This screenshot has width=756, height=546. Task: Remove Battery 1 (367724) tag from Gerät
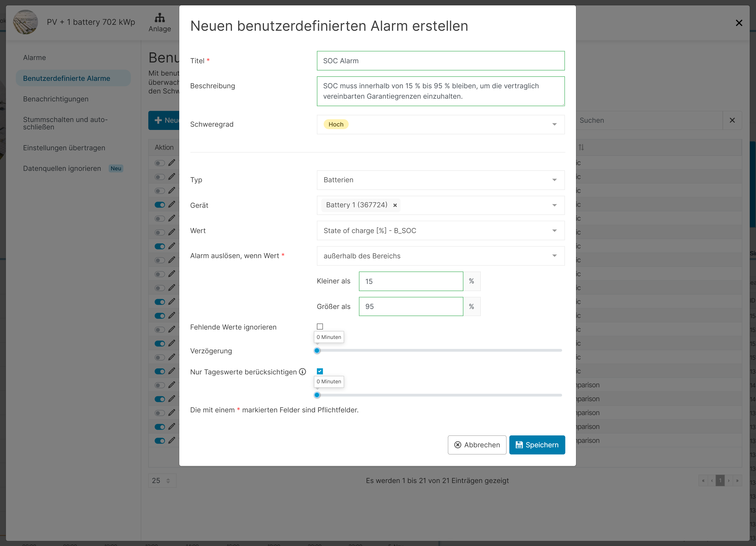pyautogui.click(x=395, y=205)
